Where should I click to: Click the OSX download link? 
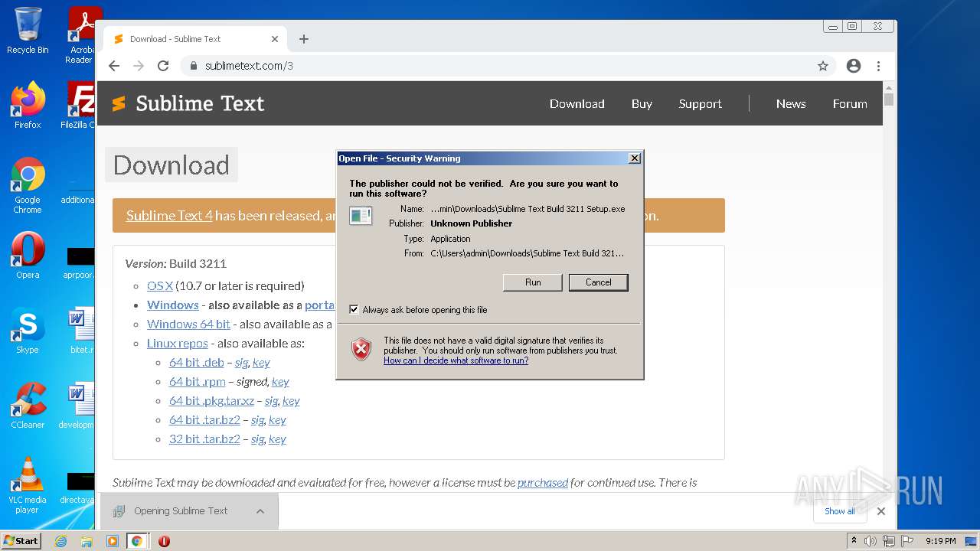(x=160, y=285)
